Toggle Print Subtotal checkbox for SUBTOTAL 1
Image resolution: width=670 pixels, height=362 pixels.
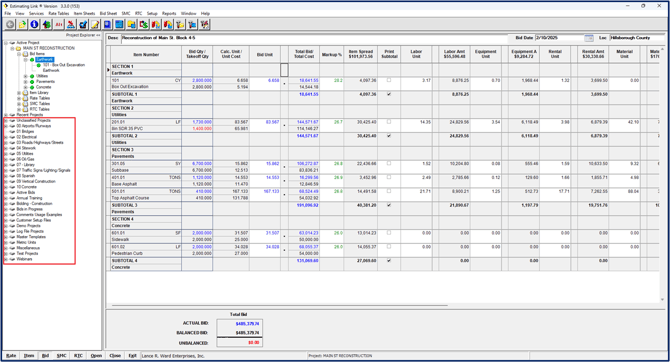(x=389, y=94)
